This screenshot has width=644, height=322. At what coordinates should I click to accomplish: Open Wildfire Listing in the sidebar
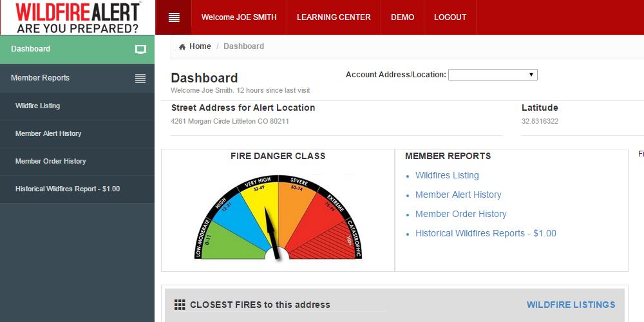37,106
